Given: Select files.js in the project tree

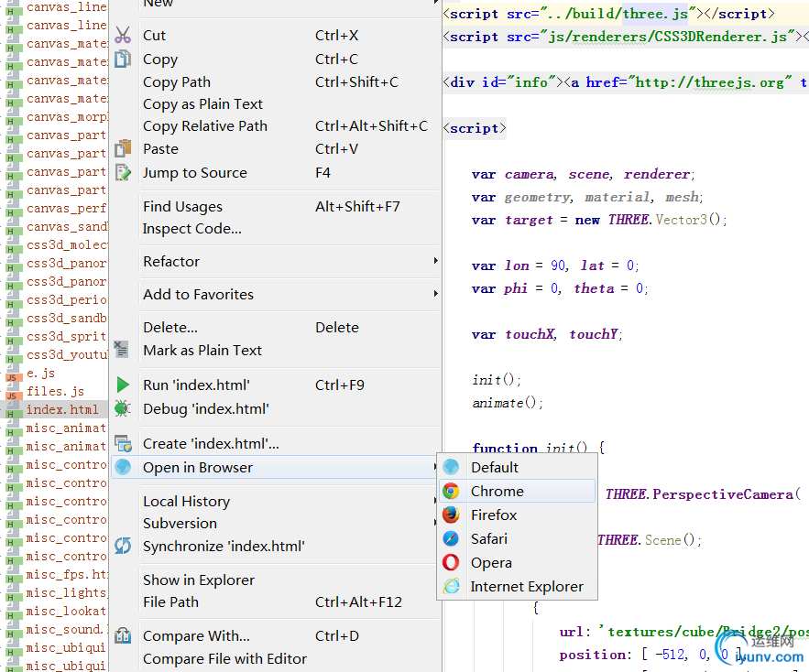Looking at the screenshot, I should pos(55,391).
